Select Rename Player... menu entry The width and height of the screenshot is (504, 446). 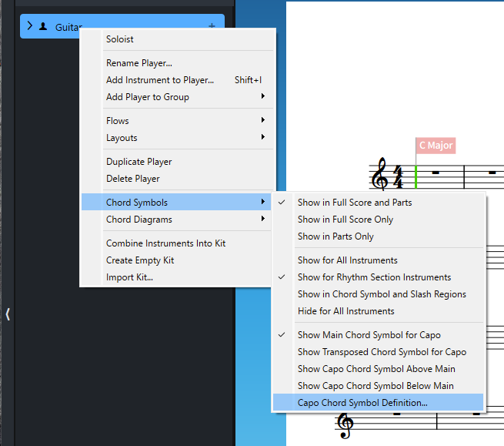[177, 63]
